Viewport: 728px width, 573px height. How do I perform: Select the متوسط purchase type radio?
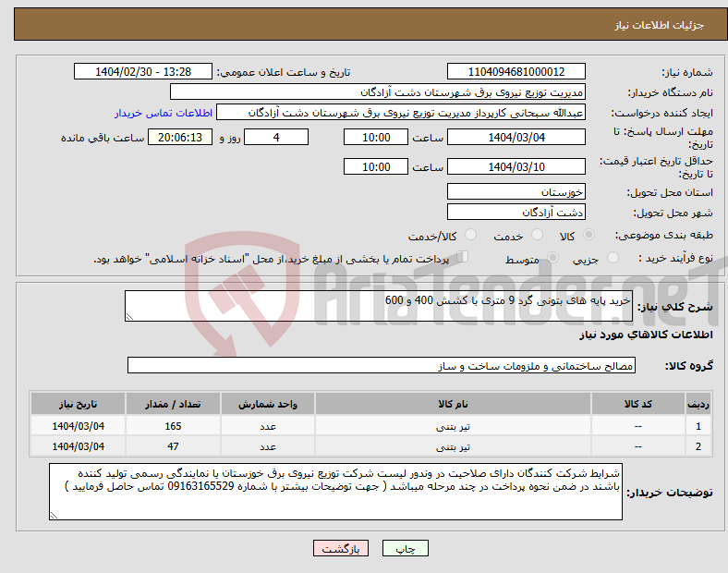[553, 257]
